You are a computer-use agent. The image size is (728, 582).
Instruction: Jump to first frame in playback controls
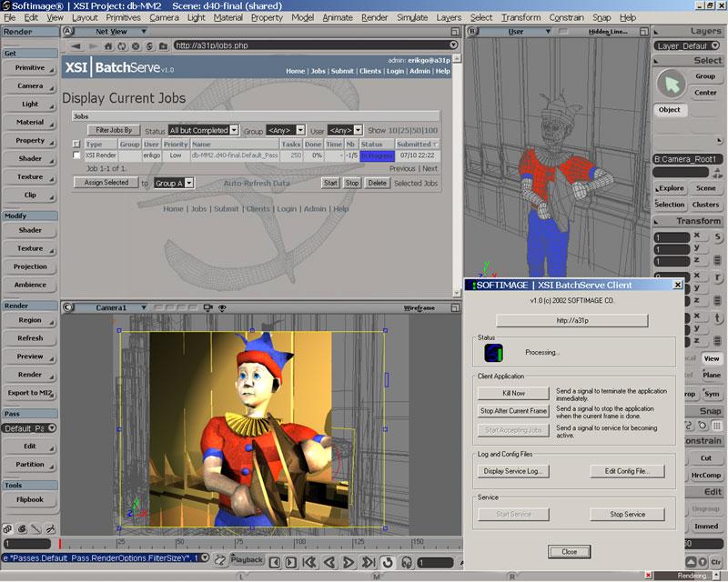[x=309, y=563]
